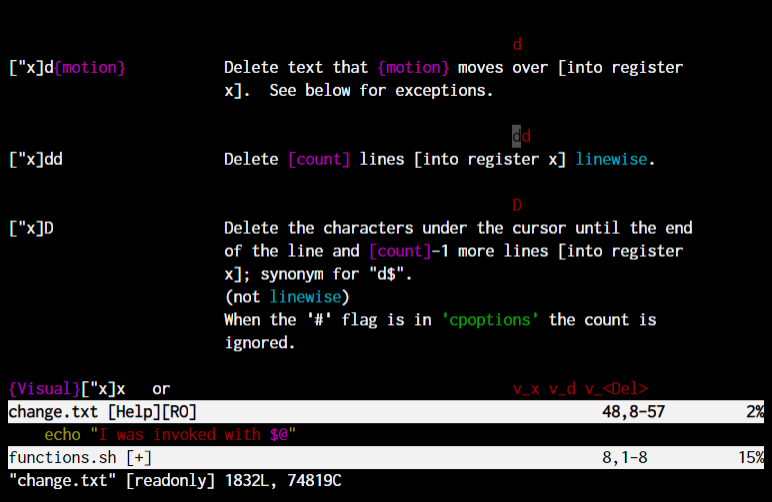Click {motion} in the ["x]d{motion} command
The height and width of the screenshot is (502, 772).
90,67
